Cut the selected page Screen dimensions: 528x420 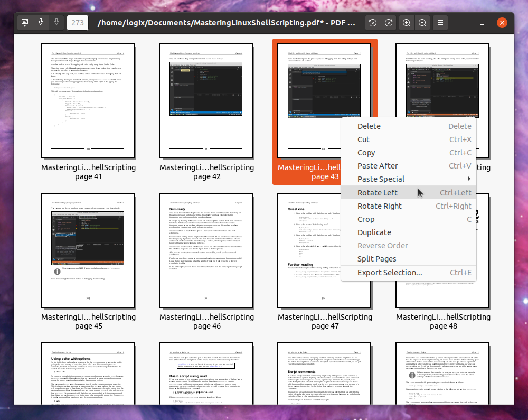coord(363,139)
